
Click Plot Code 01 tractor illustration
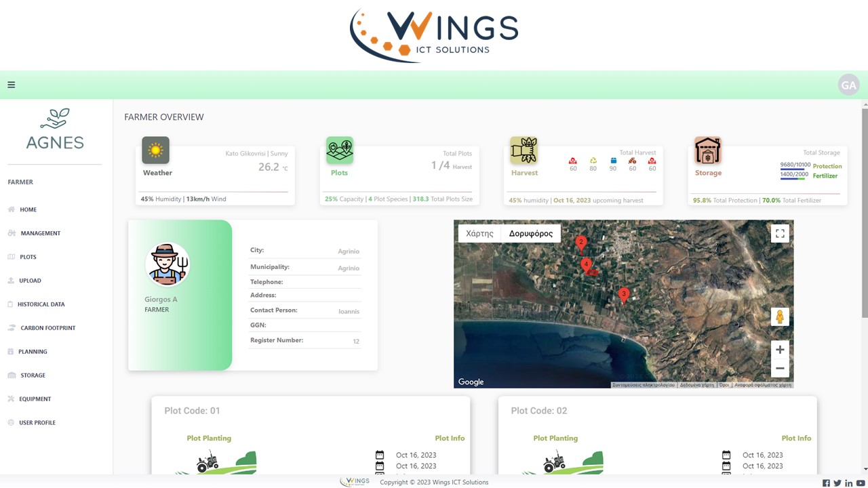[x=216, y=462]
